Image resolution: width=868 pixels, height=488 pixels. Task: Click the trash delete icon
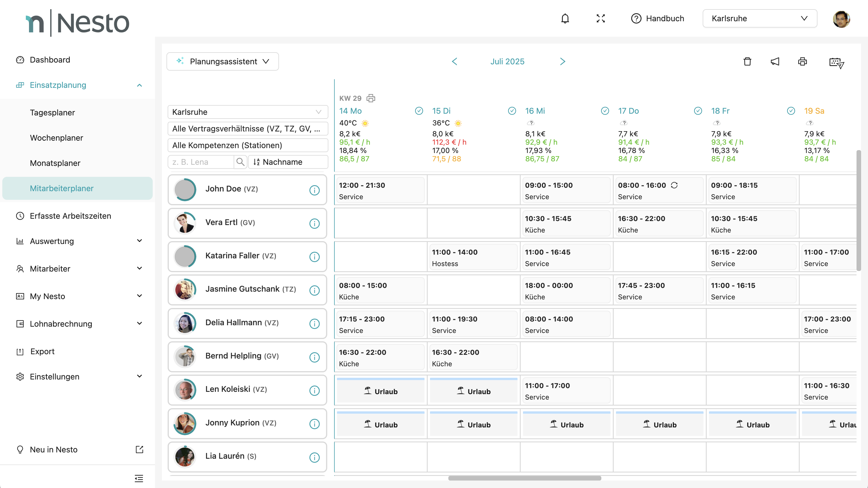coord(747,61)
